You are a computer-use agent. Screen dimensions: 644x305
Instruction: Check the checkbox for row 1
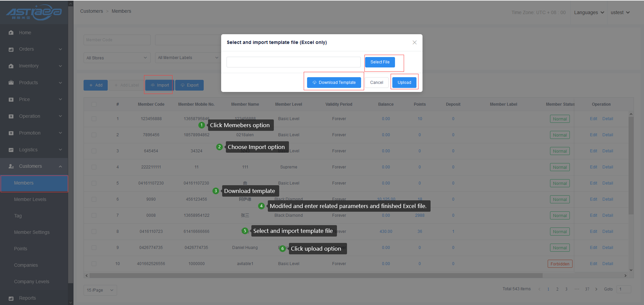pos(94,119)
